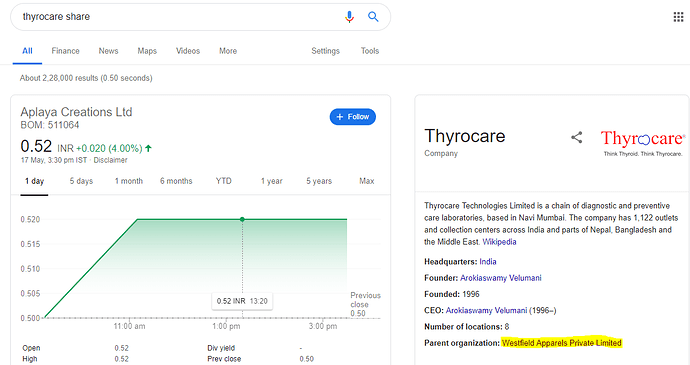The width and height of the screenshot is (690, 365).
Task: Click the Div yield label
Action: click(221, 348)
